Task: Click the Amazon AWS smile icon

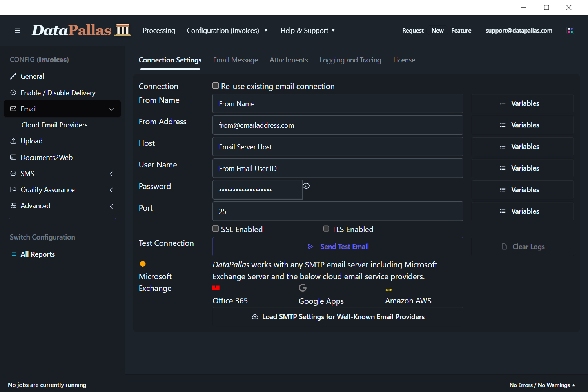Action: 388,290
